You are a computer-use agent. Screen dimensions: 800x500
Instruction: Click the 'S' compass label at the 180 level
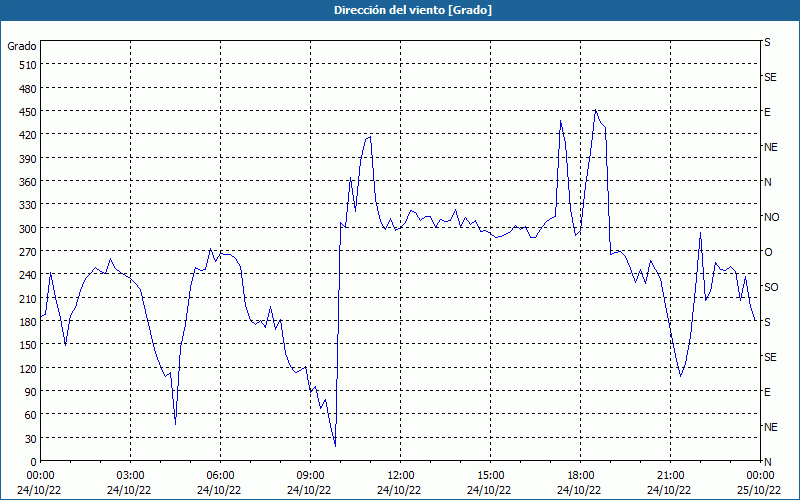pos(767,322)
